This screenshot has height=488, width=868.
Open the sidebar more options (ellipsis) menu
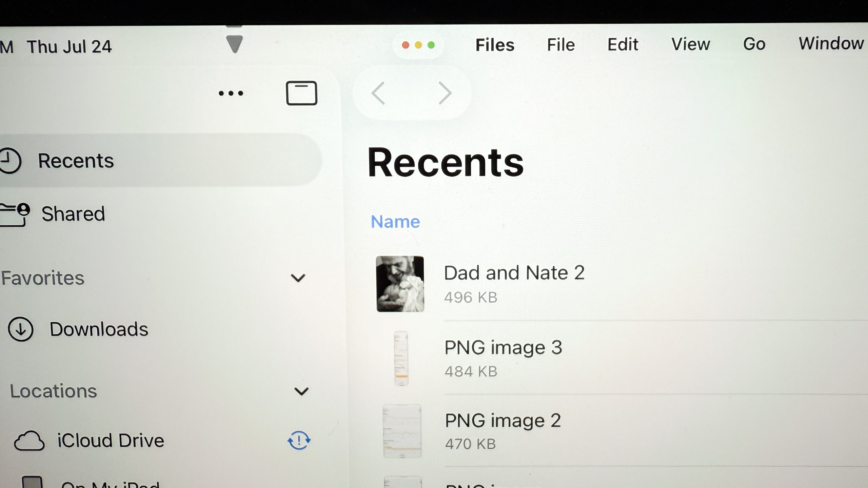coord(231,93)
